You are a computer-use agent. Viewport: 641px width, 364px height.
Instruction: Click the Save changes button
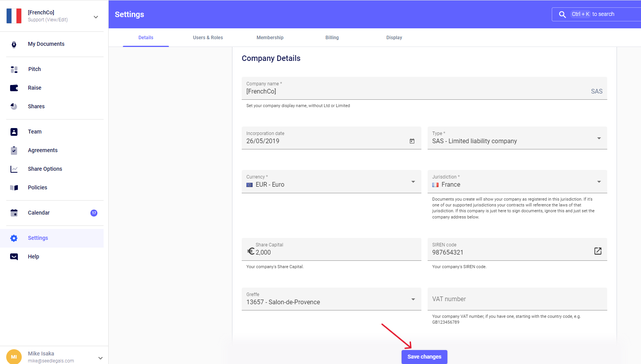pos(424,357)
